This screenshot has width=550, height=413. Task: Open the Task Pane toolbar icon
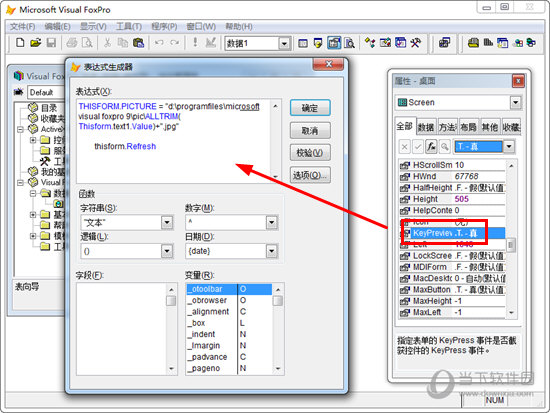coord(401,43)
